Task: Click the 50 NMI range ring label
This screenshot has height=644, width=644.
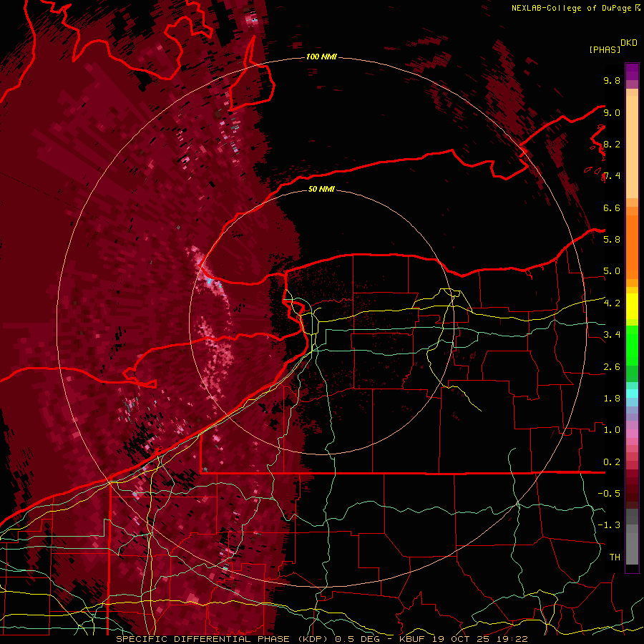Action: coord(321,189)
